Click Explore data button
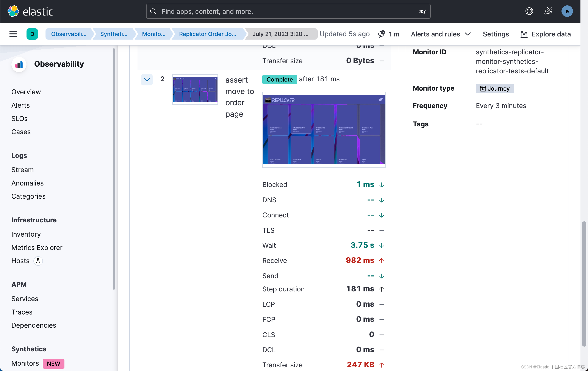The height and width of the screenshot is (371, 588). click(x=546, y=34)
